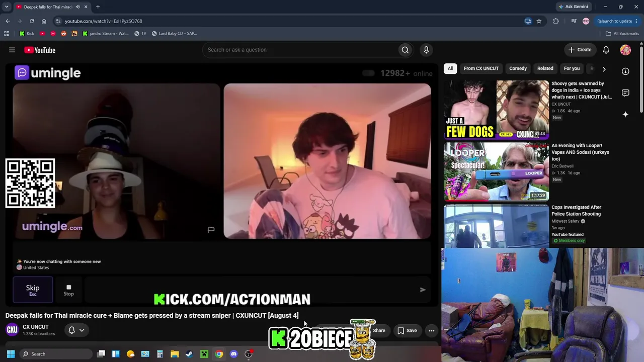Toggle the notification bell for CX UNCUT
644x362 pixels.
pyautogui.click(x=76, y=330)
